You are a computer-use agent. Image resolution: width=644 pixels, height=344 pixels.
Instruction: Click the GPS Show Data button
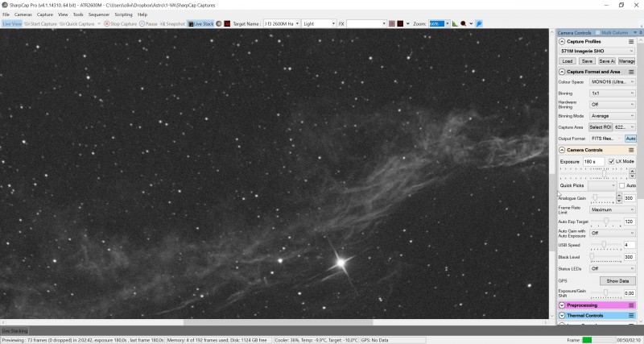tap(617, 280)
